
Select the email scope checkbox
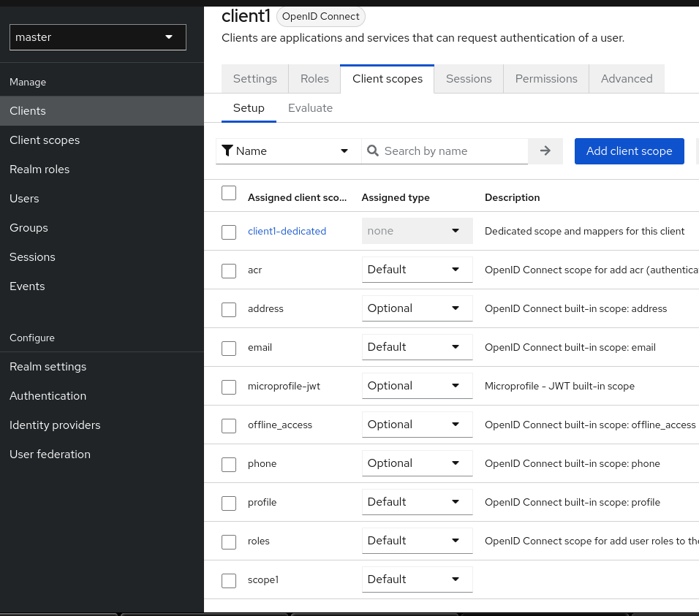(229, 349)
